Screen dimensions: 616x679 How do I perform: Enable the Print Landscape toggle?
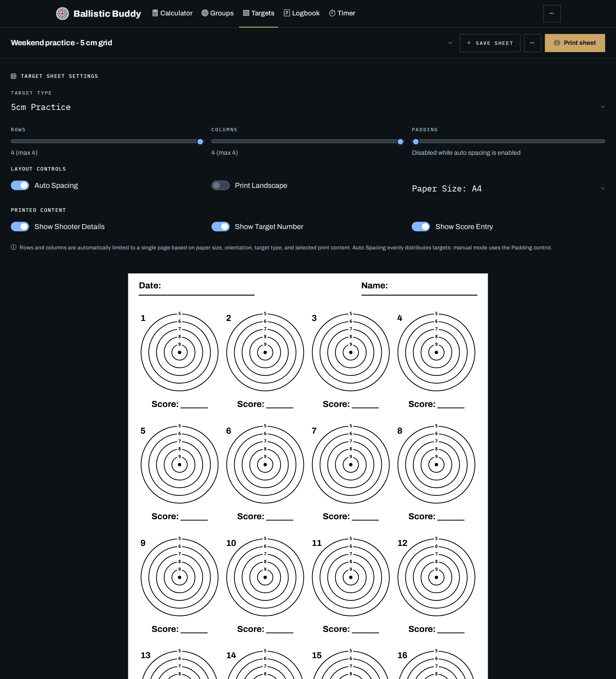pos(220,186)
